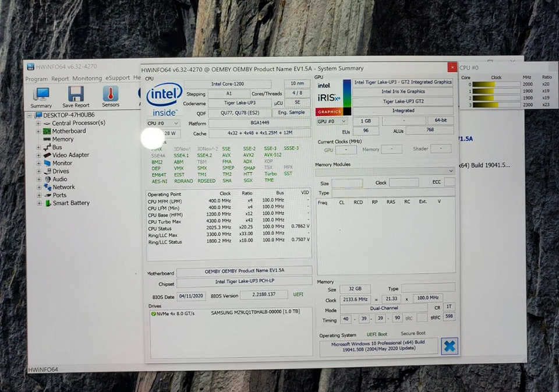
Task: Select the DESKTOP-47H0UB6 computer icon
Action: tap(38, 115)
